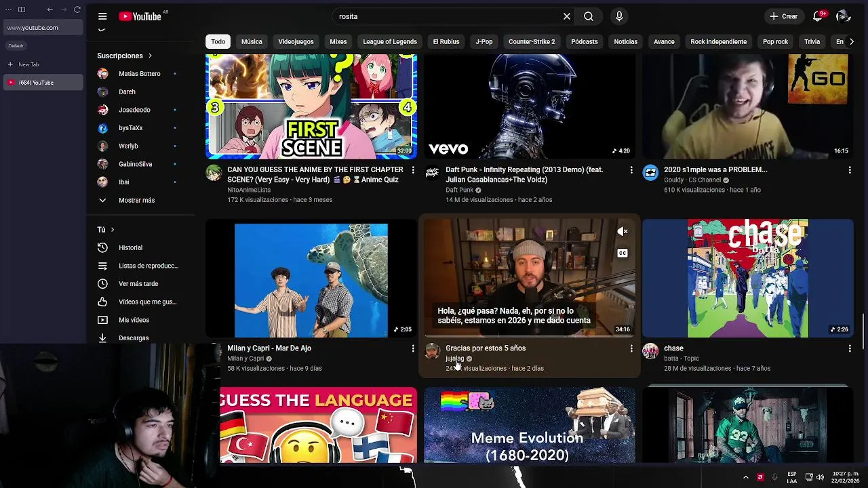
Task: Select the Música filter chip
Action: tap(252, 41)
